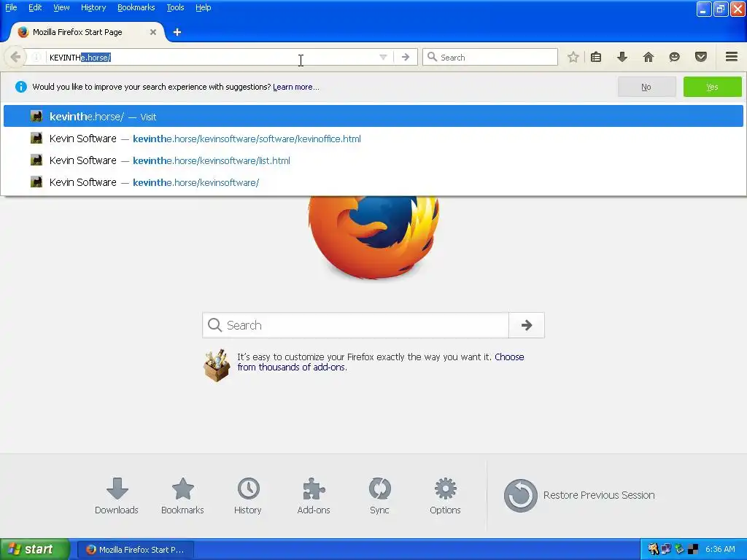Show bookmarks list toolbar icon
Viewport: 747px width, 560px height.
coord(595,57)
